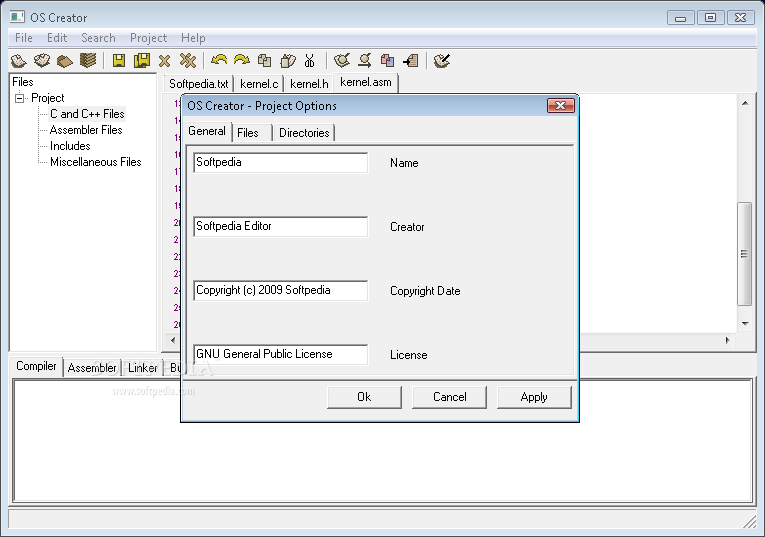Close the Project Options dialog
The width and height of the screenshot is (765, 537).
[561, 106]
